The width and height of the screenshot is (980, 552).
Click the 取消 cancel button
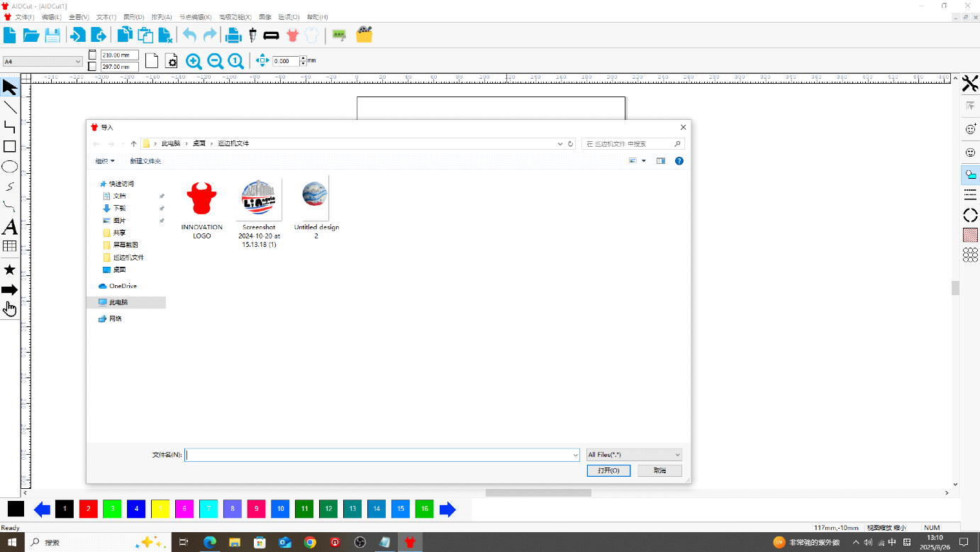(x=659, y=470)
